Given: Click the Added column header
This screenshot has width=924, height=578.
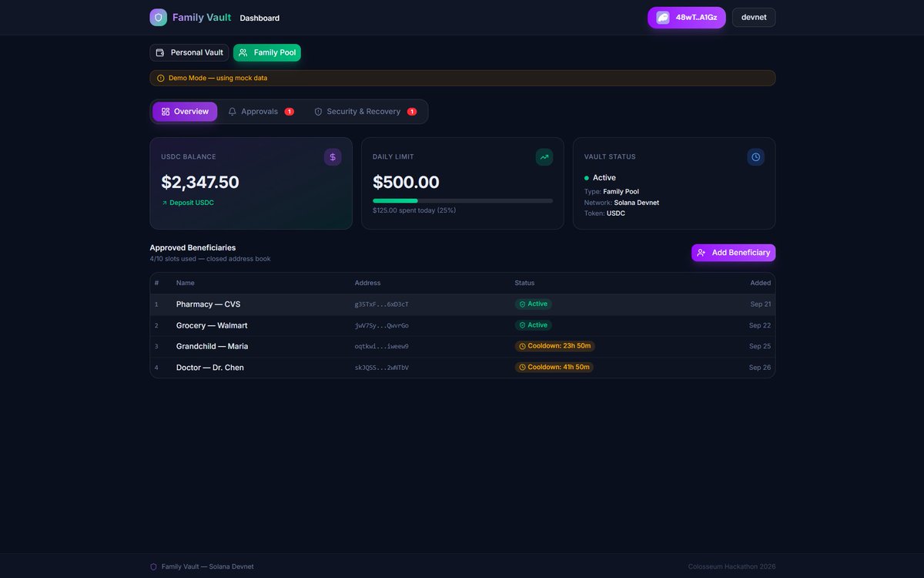Looking at the screenshot, I should [x=761, y=283].
